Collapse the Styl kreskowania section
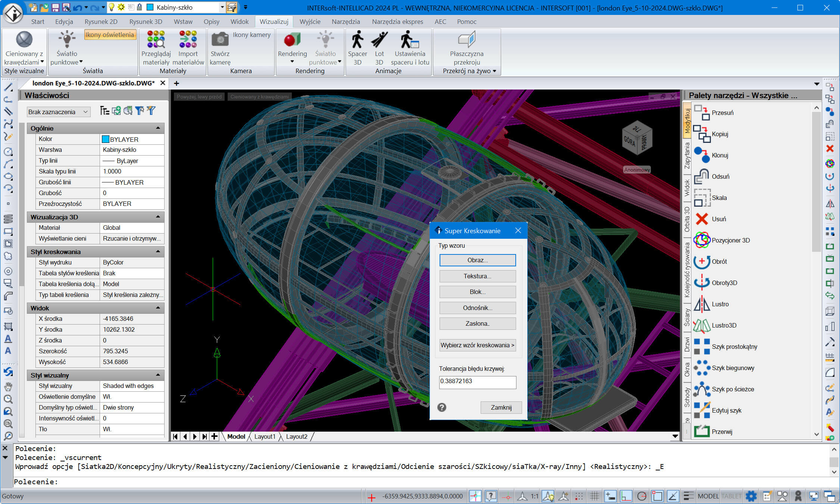Image resolution: width=840 pixels, height=504 pixels. (x=158, y=252)
